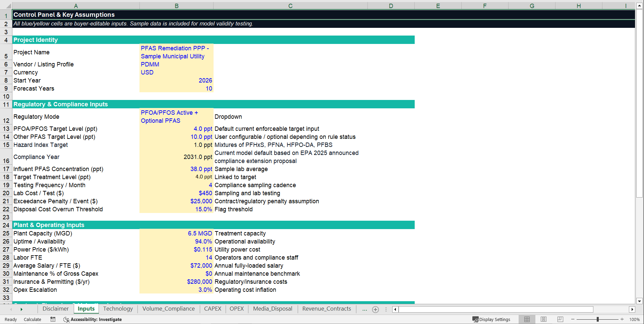This screenshot has width=644, height=324.
Task: Select the Exceedance Penalty value $25,000
Action: point(176,201)
